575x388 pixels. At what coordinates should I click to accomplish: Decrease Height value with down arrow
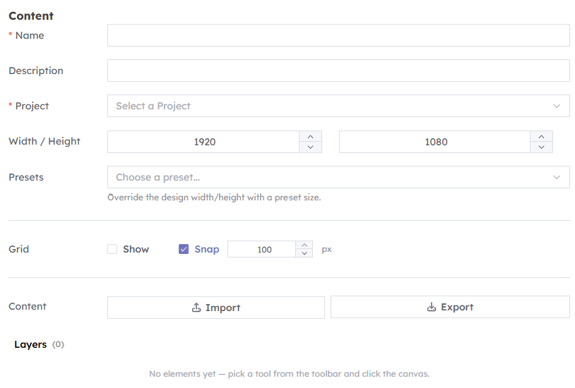(x=541, y=147)
